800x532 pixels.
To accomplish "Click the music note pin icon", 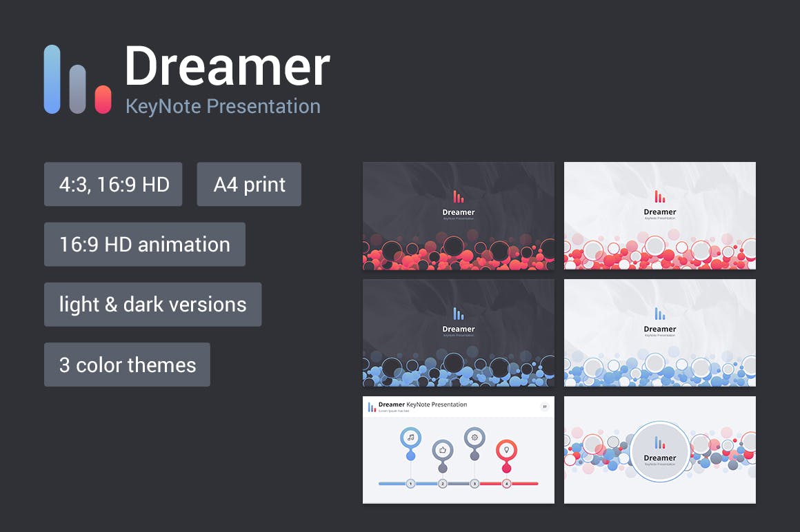I will 410,438.
